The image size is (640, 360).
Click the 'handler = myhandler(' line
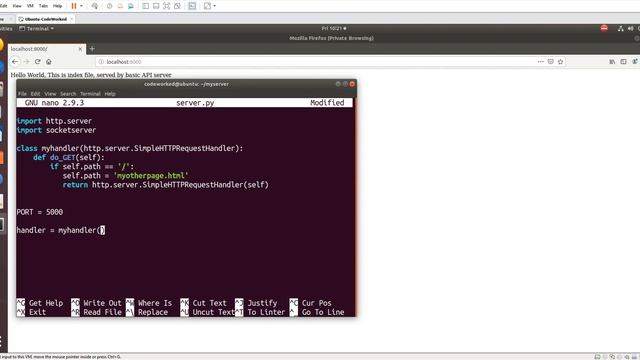tap(60, 230)
